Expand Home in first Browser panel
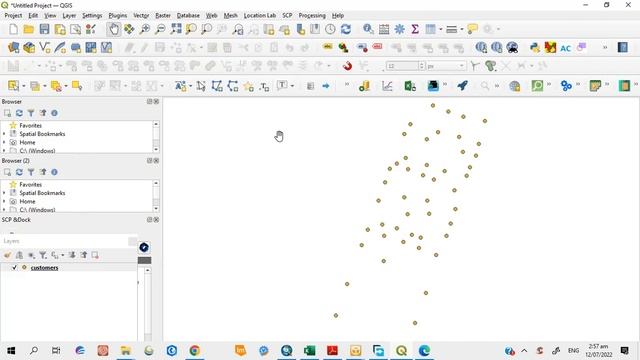This screenshot has width=640, height=360. (4, 142)
